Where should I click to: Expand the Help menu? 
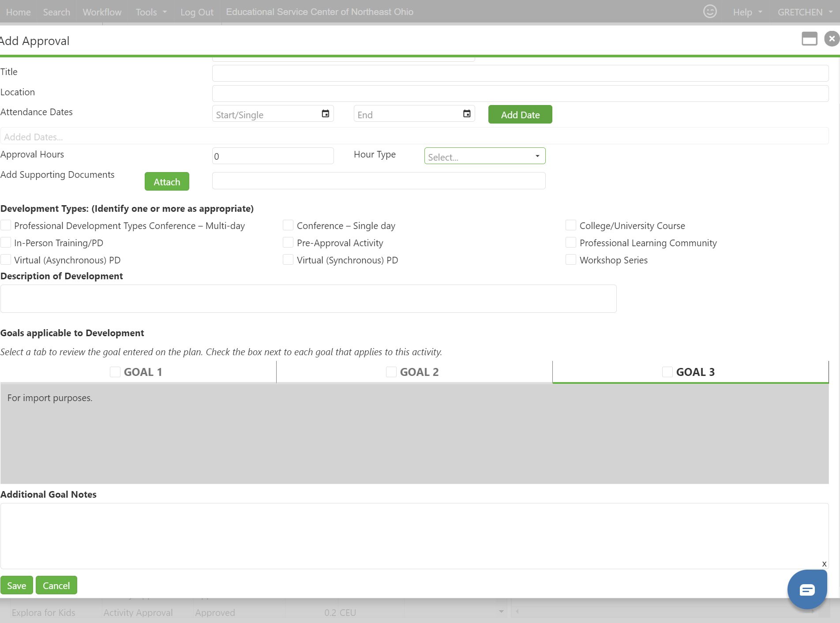pos(747,12)
